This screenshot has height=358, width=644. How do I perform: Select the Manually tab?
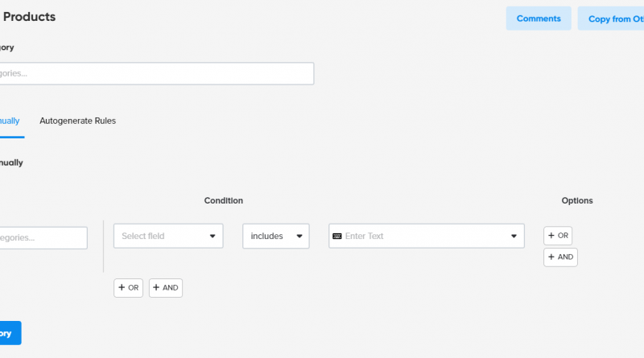point(10,121)
